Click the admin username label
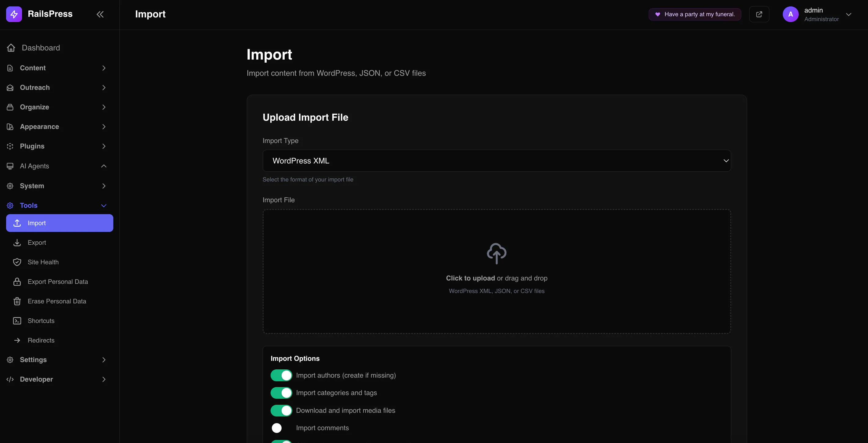The width and height of the screenshot is (868, 443). (x=813, y=10)
